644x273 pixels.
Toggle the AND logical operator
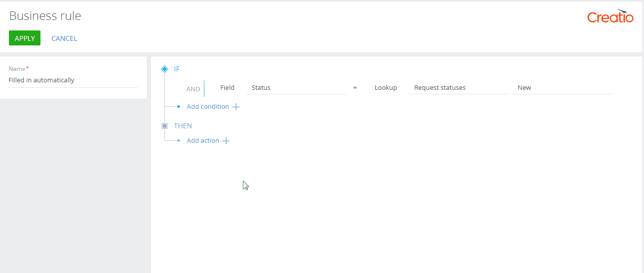coord(193,89)
